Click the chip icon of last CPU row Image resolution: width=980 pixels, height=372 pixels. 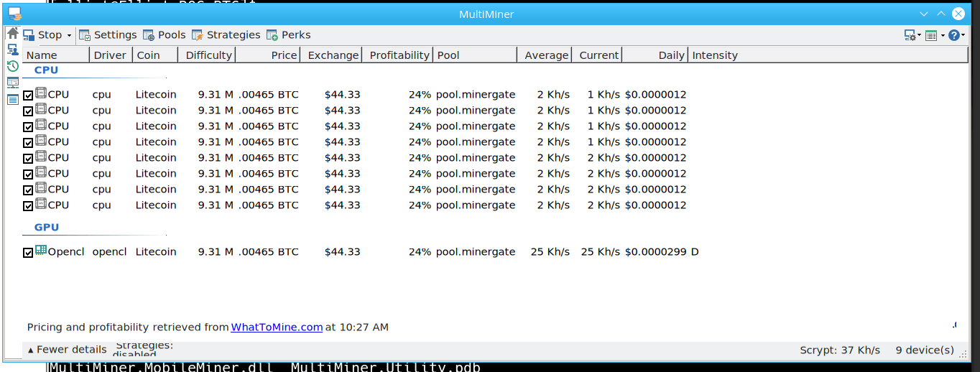(x=41, y=204)
